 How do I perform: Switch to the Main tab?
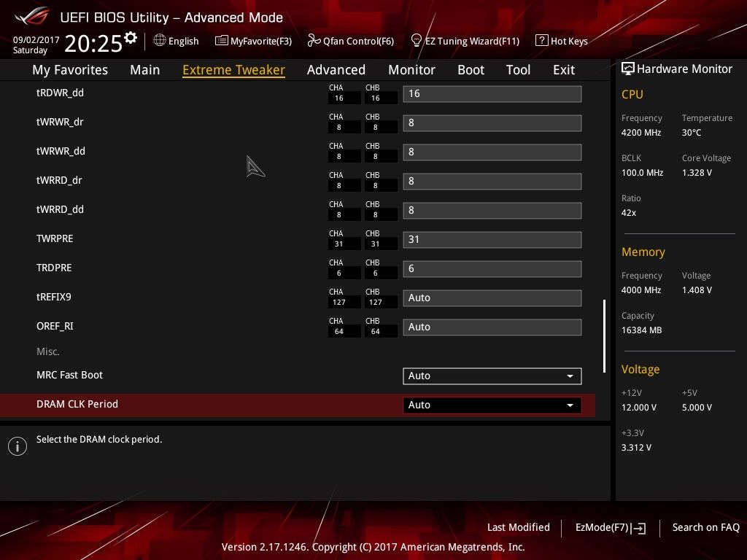[145, 70]
